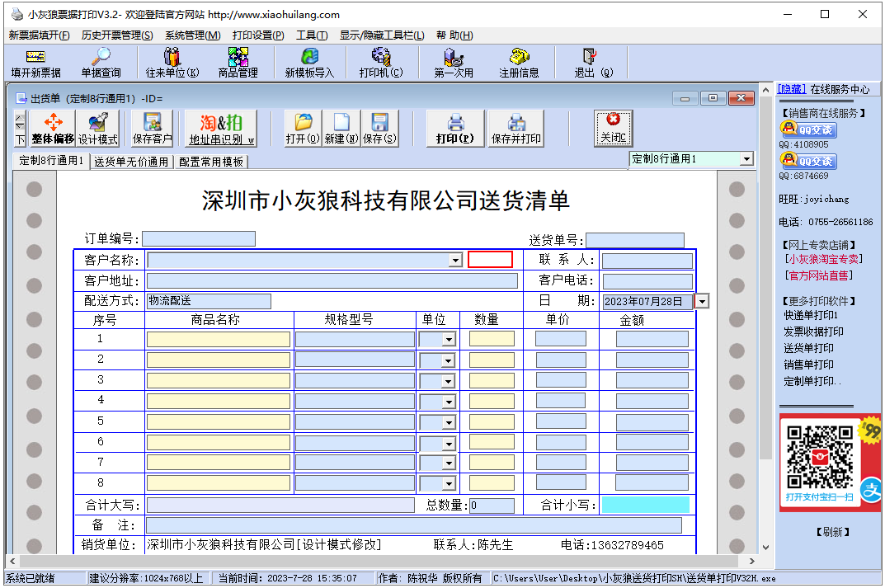The height and width of the screenshot is (588, 885).
Task: Click 配送方式 field showing 物流配送
Action: tap(209, 301)
